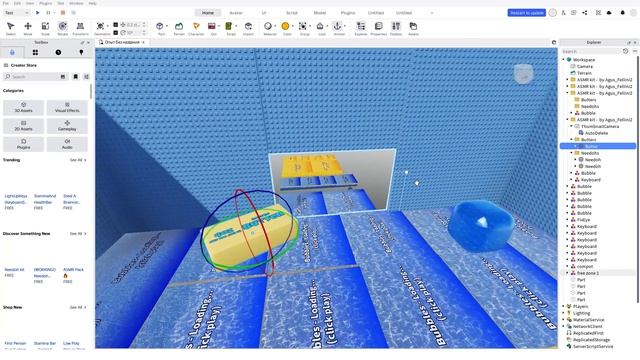Open the Material picker
The image size is (640, 360).
268,26
